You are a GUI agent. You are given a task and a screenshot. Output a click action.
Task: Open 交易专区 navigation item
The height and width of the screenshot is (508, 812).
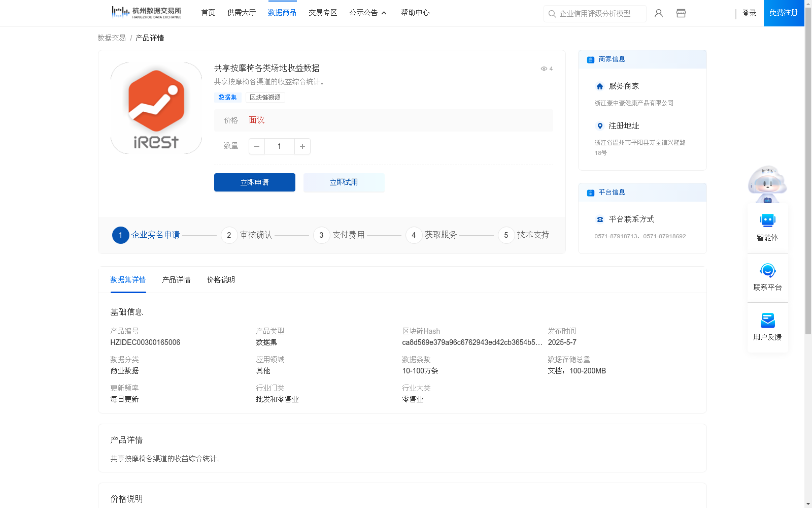point(323,13)
